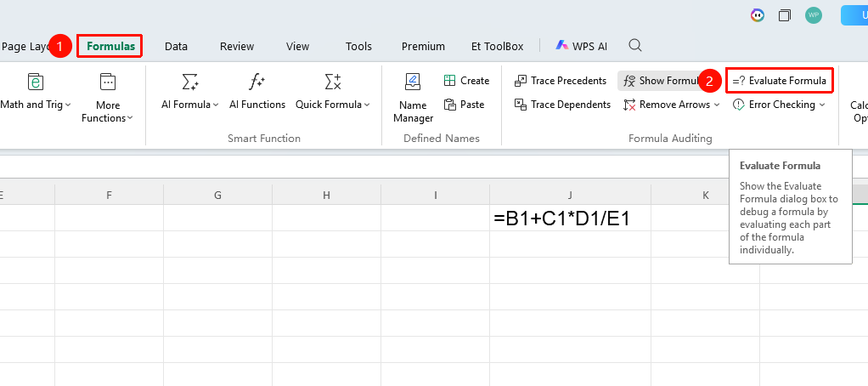Viewport: 868px width, 386px height.
Task: Click Evaluate Formula
Action: pos(780,81)
